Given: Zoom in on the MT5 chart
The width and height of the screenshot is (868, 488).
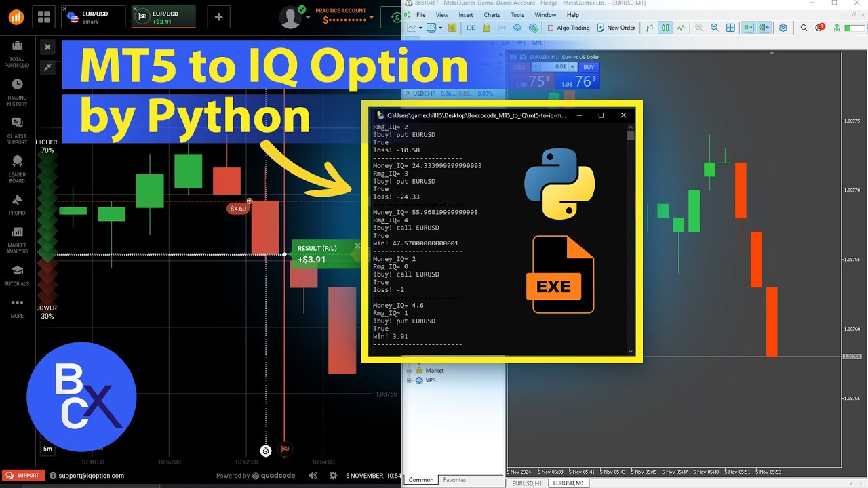Looking at the screenshot, I should click(699, 28).
